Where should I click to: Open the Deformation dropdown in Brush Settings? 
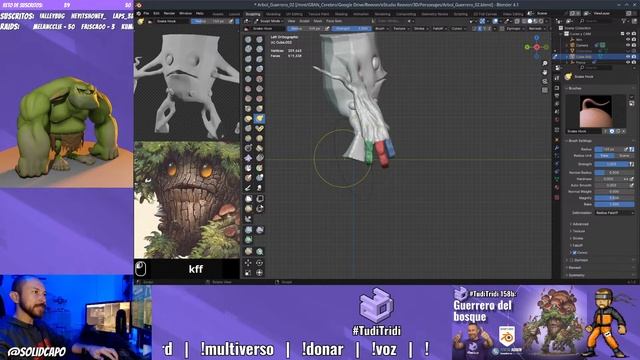click(x=614, y=213)
